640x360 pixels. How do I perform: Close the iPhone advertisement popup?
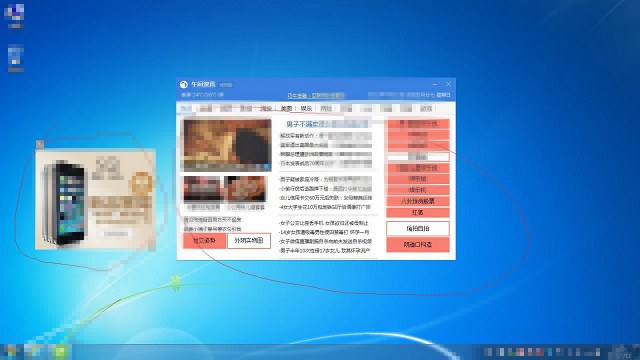click(x=40, y=144)
